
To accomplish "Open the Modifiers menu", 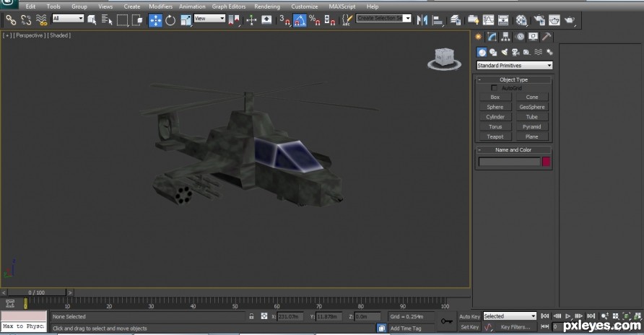I will 160,6.
